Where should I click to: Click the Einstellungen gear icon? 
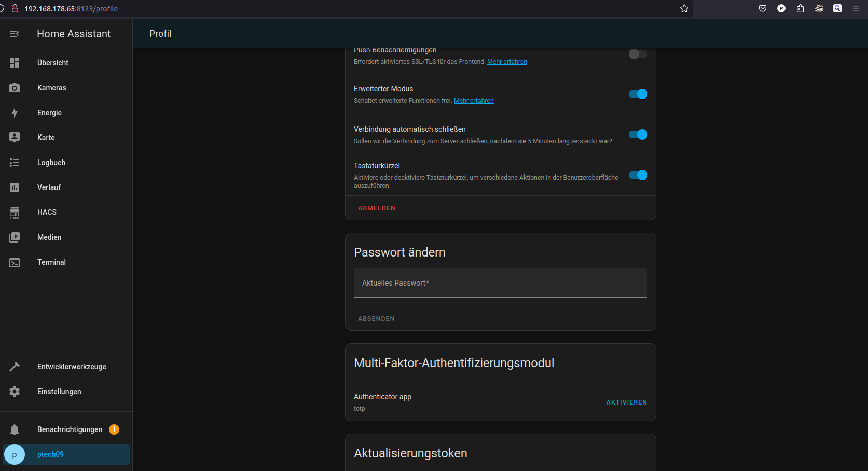(15, 392)
